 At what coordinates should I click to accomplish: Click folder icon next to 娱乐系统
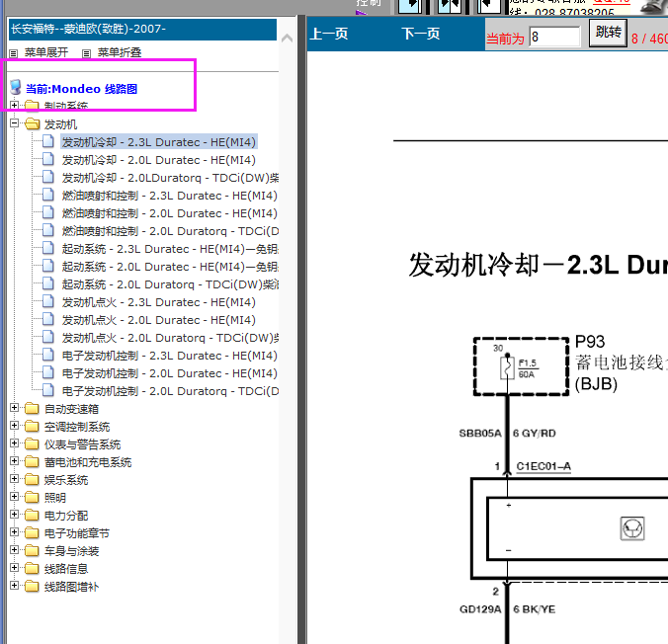pyautogui.click(x=32, y=480)
